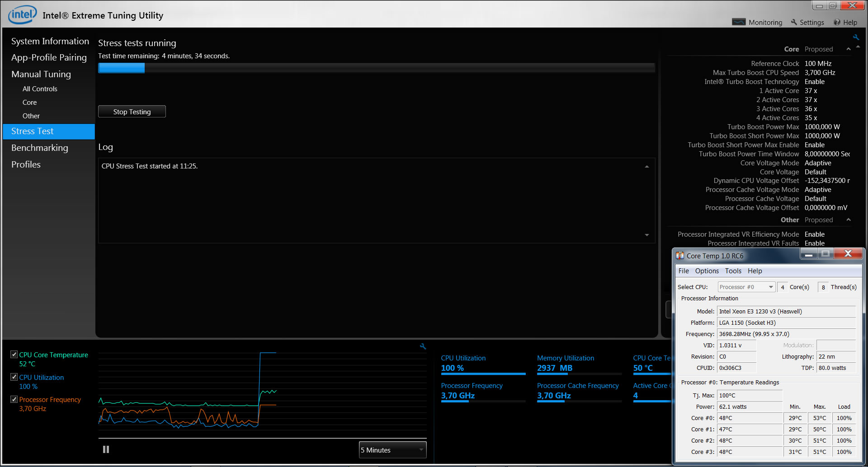Click the Core #0 temperature reading

750,418
